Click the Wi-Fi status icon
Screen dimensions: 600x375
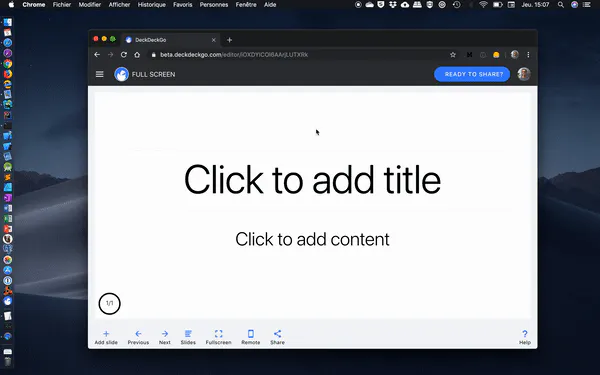coord(483,5)
